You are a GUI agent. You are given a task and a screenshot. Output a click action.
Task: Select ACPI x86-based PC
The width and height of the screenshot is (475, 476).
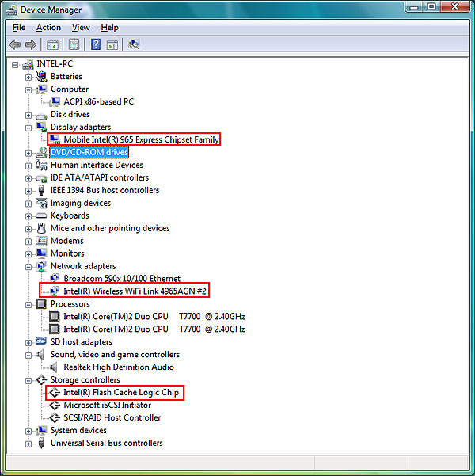click(99, 101)
